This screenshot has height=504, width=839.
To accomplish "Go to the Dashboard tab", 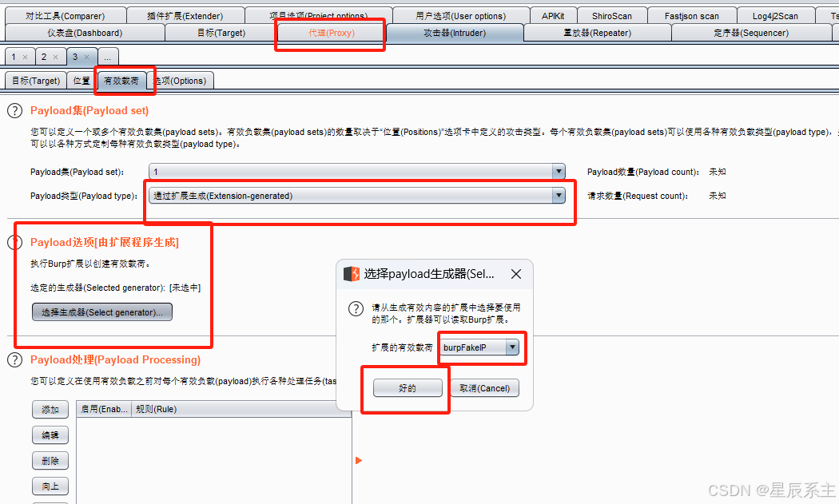I will click(x=85, y=33).
